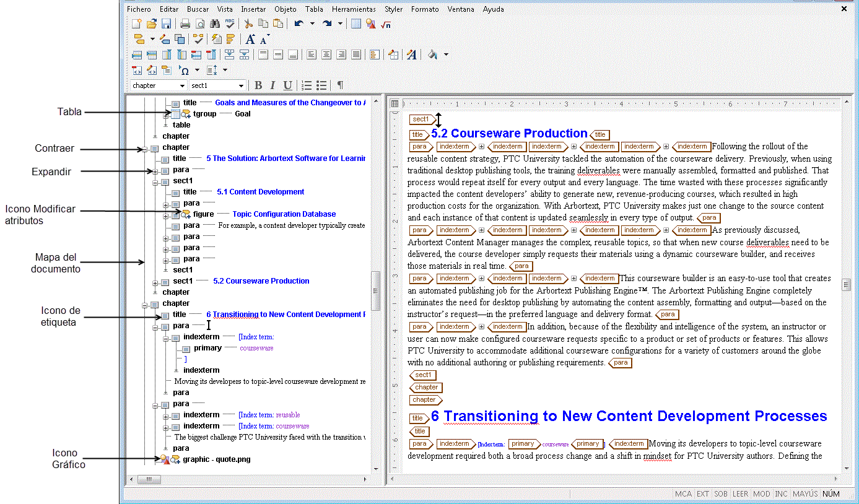Viewport: 859px width, 504px height.
Task: Select the primary courseware tree node
Action: (233, 348)
